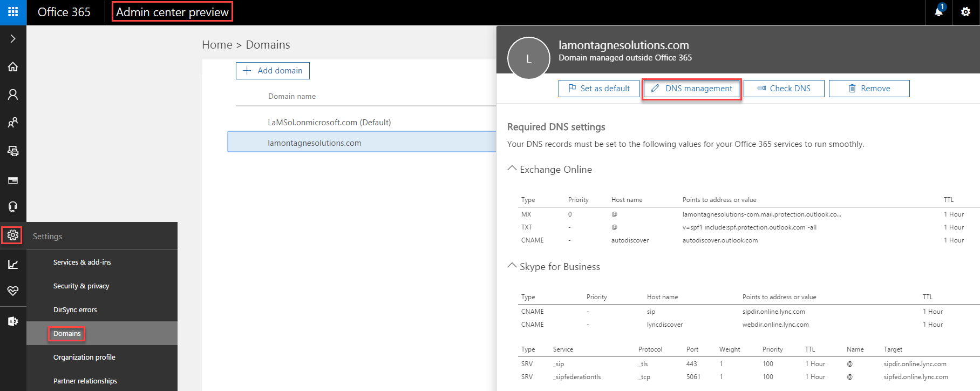
Task: Click the Remove domain button
Action: (869, 89)
